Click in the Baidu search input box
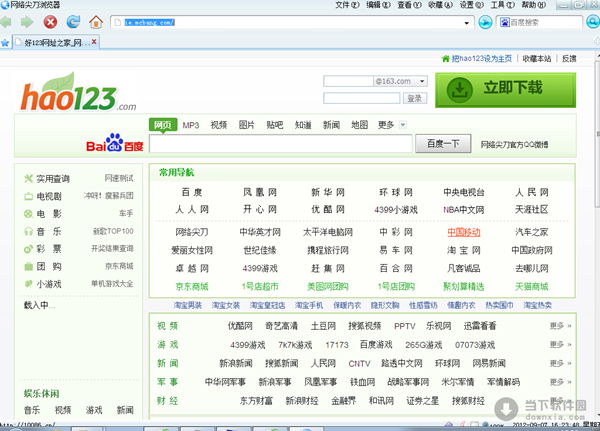 point(280,144)
